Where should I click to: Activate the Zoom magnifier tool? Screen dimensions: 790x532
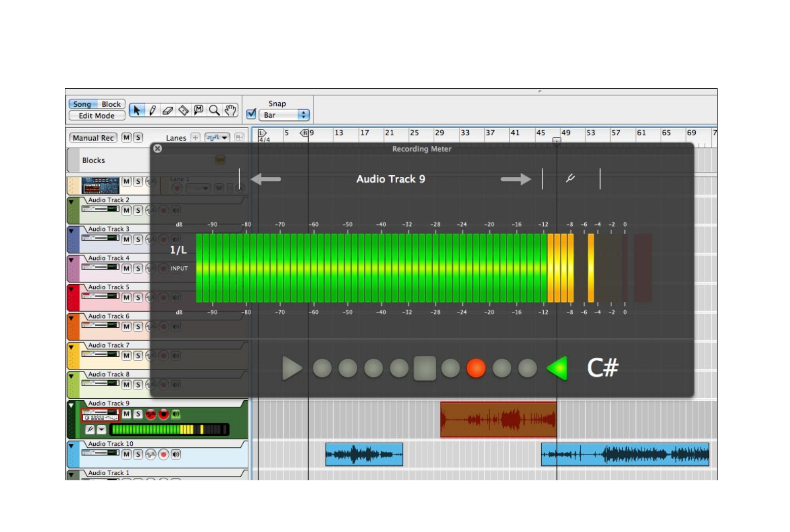(x=215, y=110)
